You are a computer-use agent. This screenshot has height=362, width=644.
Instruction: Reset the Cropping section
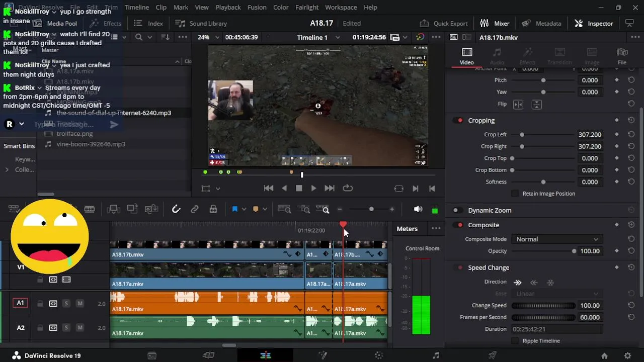point(631,121)
